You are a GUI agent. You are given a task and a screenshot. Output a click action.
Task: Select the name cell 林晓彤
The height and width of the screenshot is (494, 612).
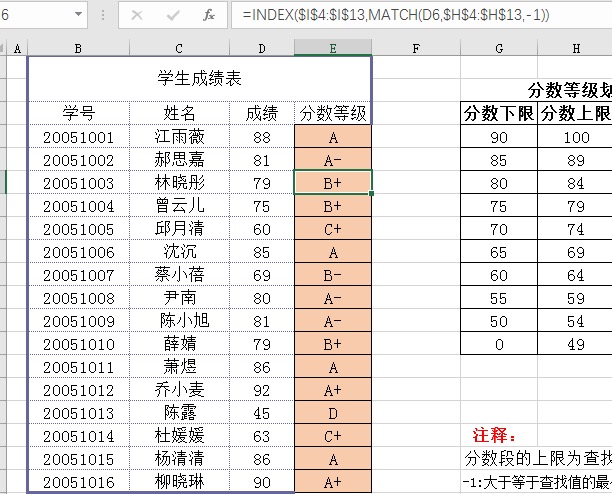(x=180, y=183)
